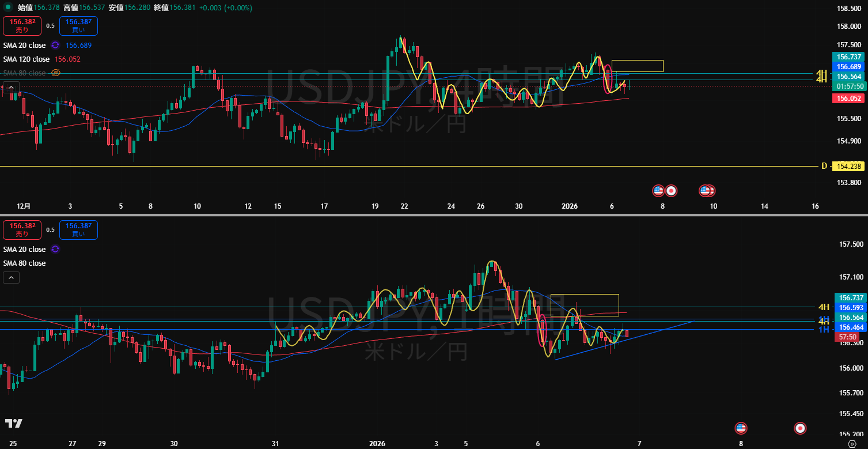Show the hidden SMA 80 indicator via eye icon
Image resolution: width=868 pixels, height=449 pixels.
pos(56,73)
